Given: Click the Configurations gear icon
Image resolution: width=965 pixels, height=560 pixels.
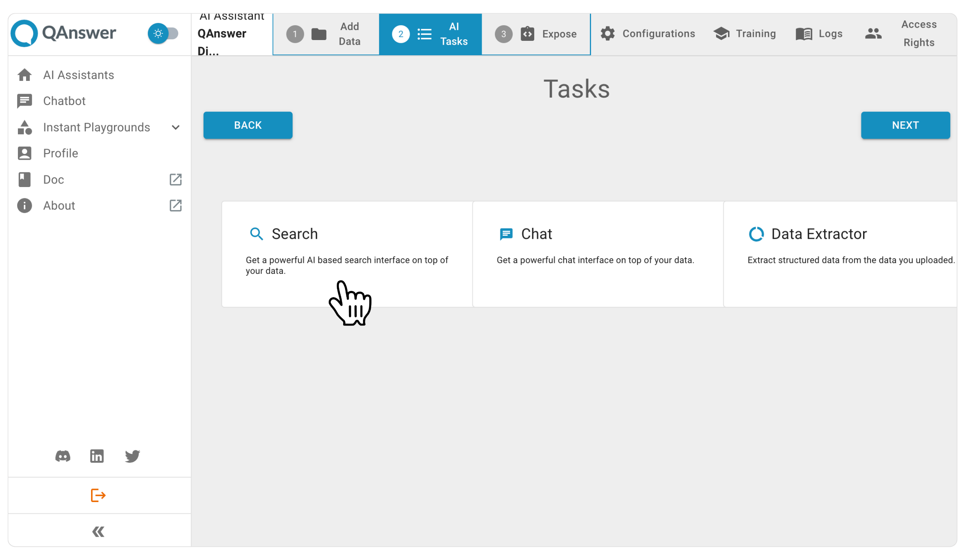Looking at the screenshot, I should (x=607, y=33).
